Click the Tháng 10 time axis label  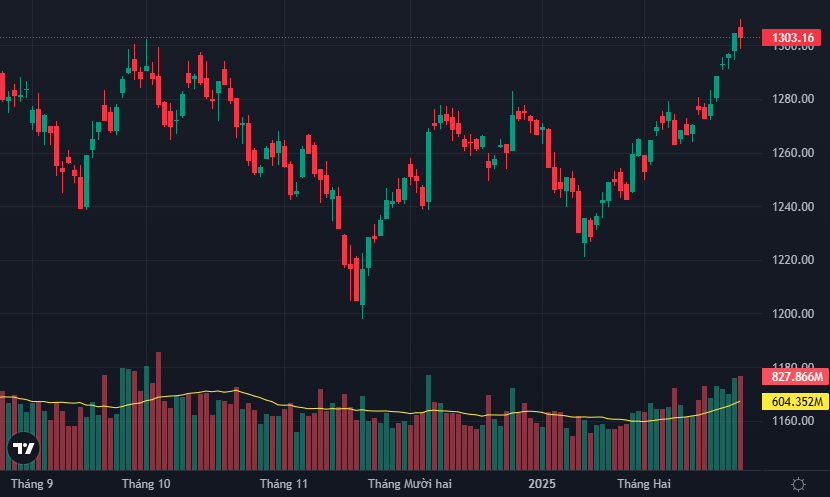pyautogui.click(x=146, y=484)
